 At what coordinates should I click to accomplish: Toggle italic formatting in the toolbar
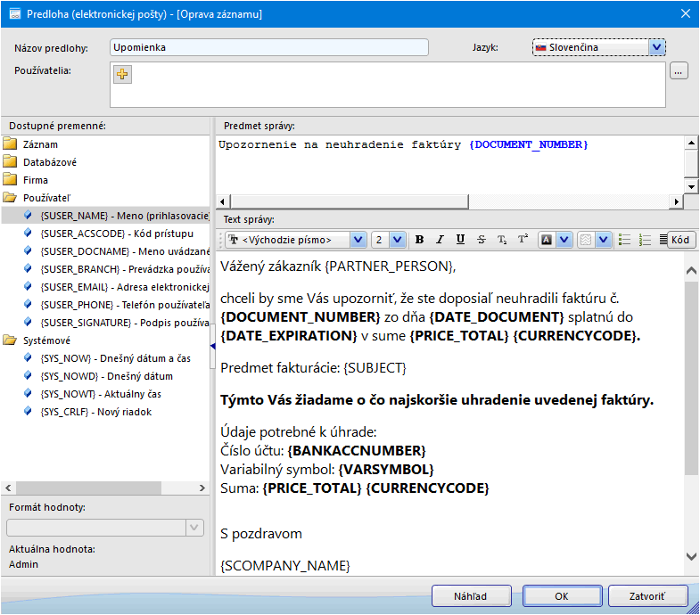click(440, 240)
